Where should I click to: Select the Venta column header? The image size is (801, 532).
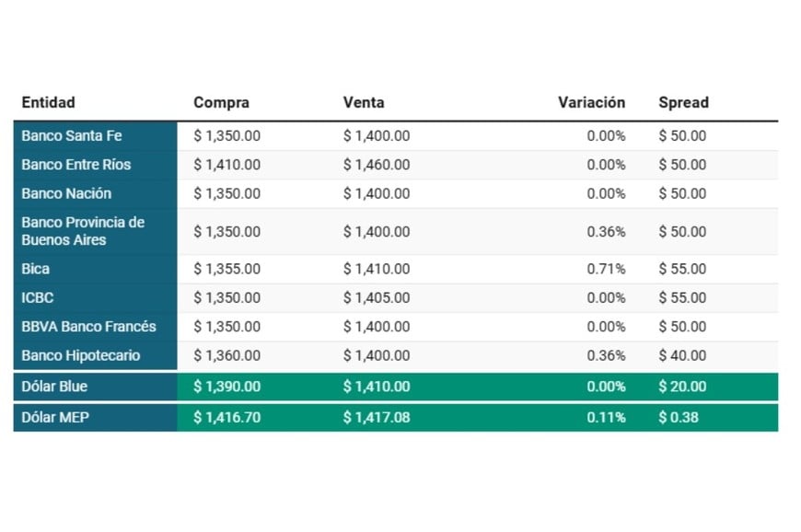pos(364,103)
